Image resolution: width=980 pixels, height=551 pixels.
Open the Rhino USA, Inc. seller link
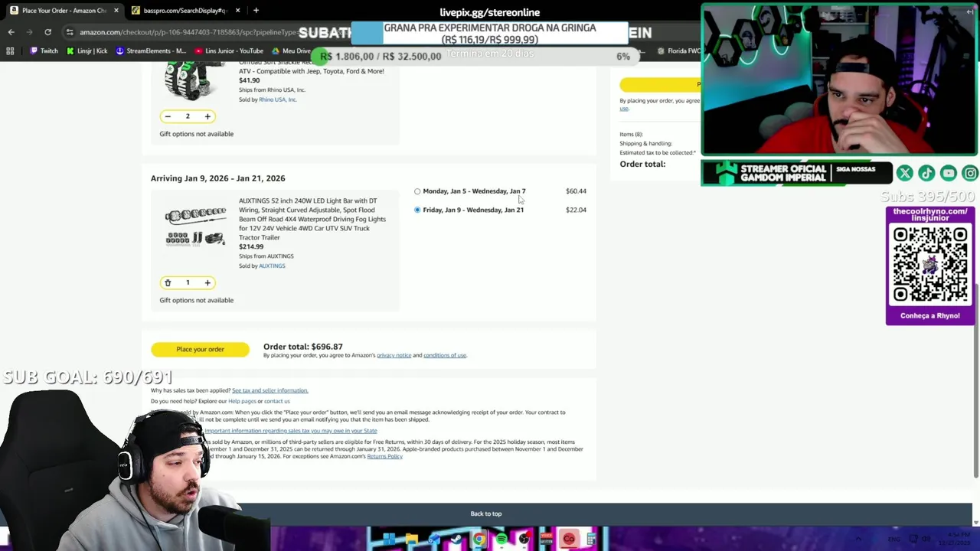[x=277, y=99]
